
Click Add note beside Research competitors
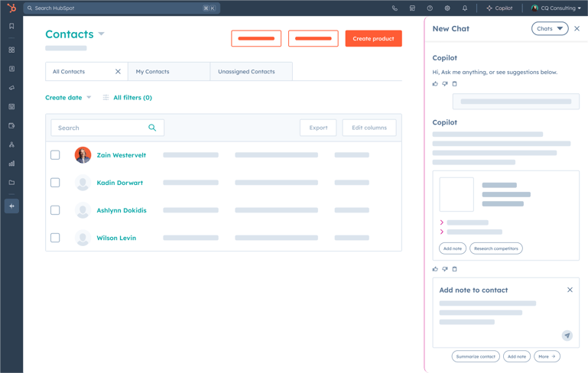(452, 248)
